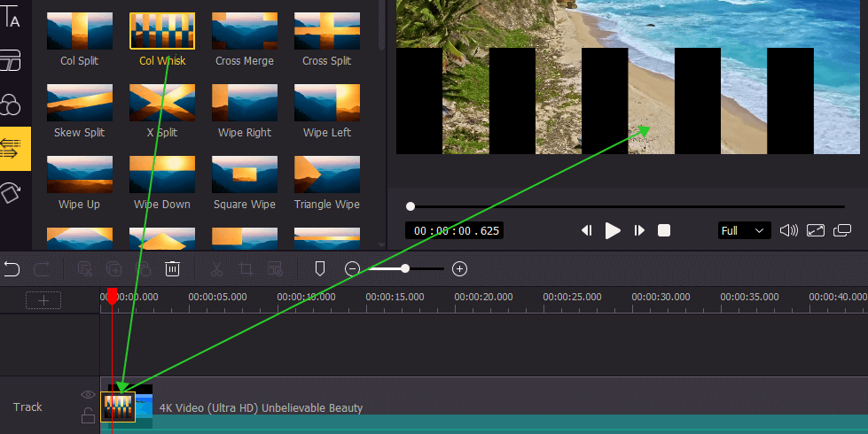Screen dimensions: 868x434
Task: Step back one frame
Action: click(586, 230)
